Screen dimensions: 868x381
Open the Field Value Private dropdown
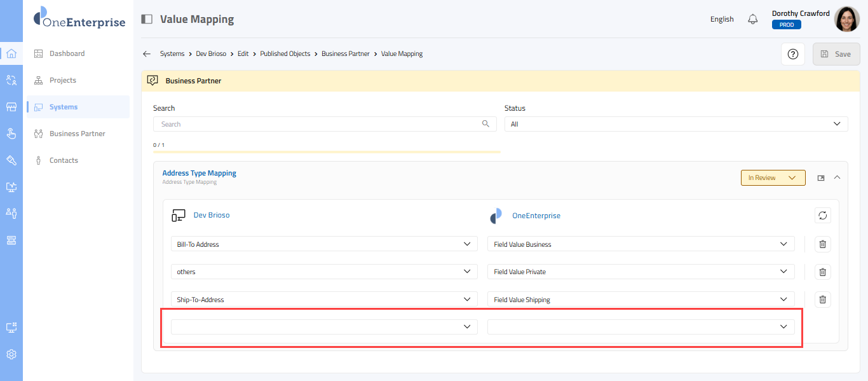point(641,272)
